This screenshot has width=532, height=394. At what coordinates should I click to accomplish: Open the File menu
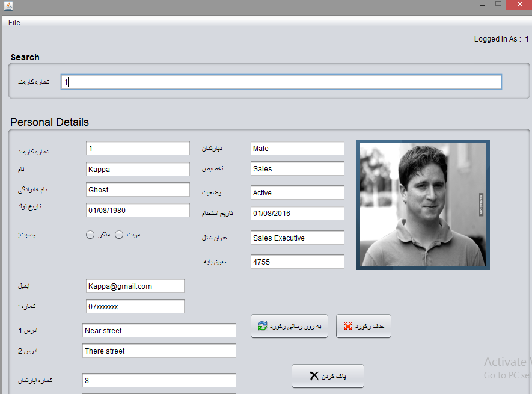tap(14, 22)
